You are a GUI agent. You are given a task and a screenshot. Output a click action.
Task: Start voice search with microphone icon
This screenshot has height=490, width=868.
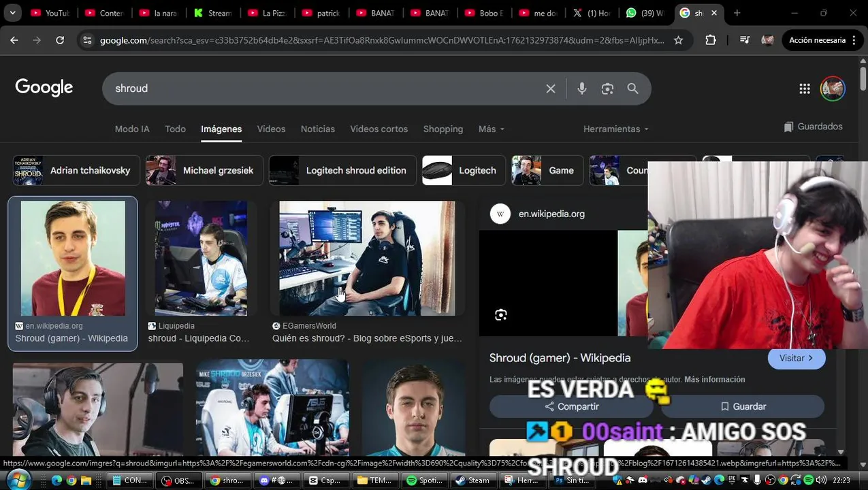point(581,88)
